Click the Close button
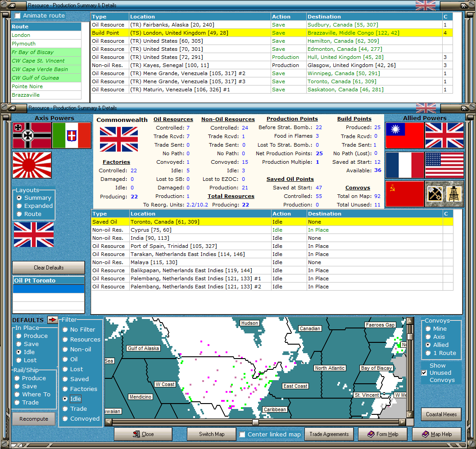The image size is (476, 449). click(x=143, y=434)
